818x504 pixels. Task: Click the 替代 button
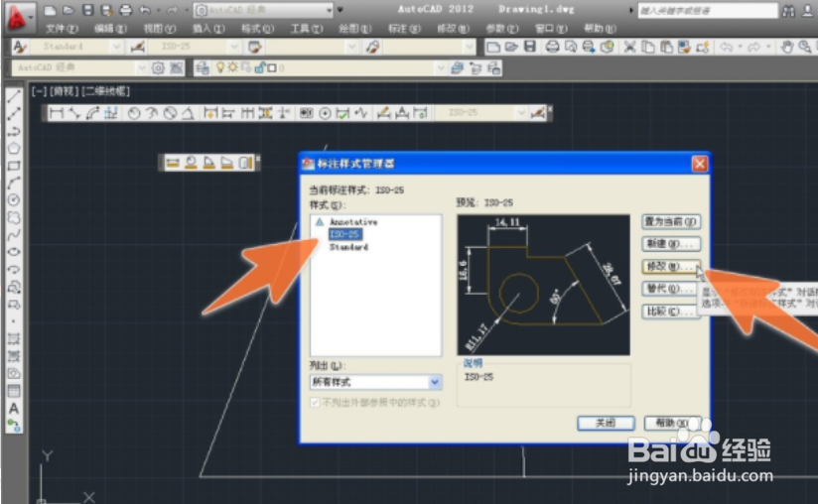[670, 289]
